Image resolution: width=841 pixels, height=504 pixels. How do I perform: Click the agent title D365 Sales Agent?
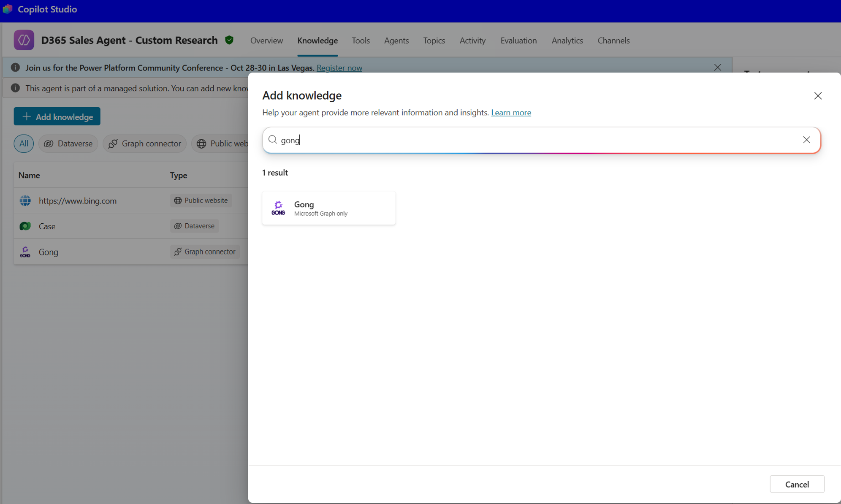tap(130, 40)
